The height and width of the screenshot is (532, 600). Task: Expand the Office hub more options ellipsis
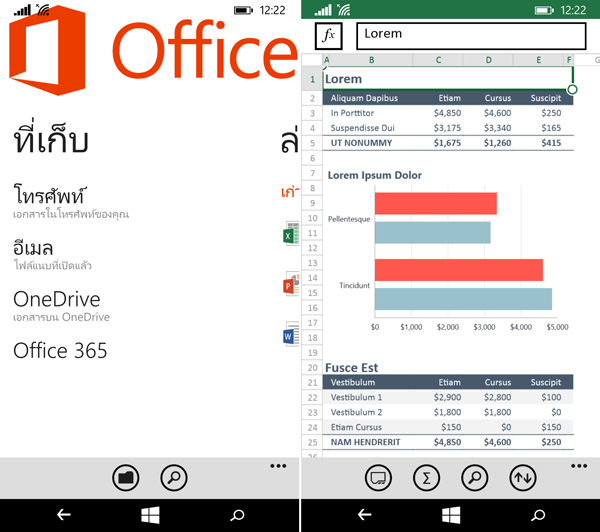coord(278,466)
